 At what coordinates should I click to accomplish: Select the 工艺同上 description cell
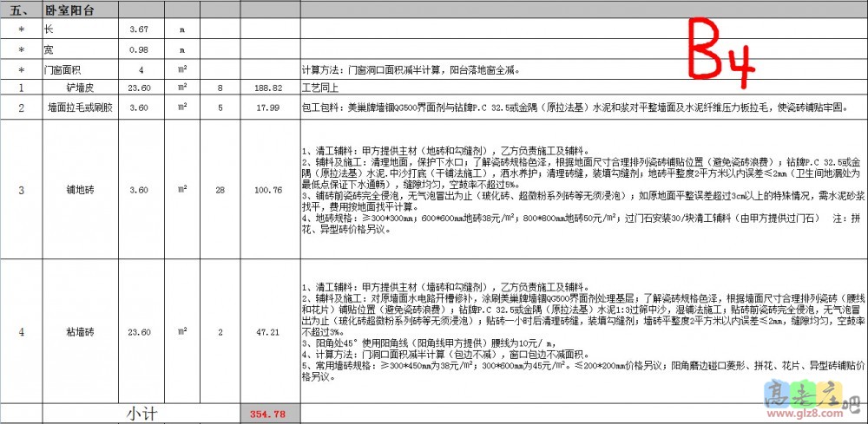(x=319, y=88)
